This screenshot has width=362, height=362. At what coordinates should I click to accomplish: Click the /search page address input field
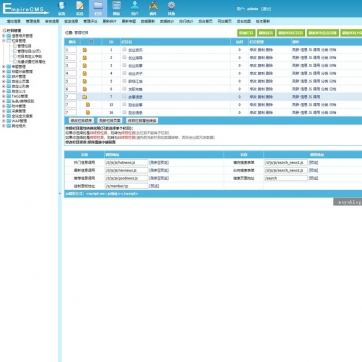click(x=286, y=178)
